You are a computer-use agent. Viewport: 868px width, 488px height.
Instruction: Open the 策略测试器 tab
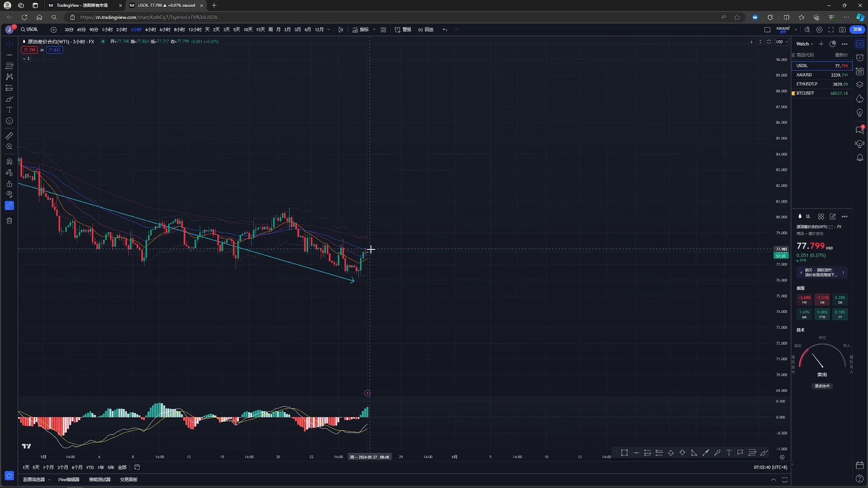100,480
